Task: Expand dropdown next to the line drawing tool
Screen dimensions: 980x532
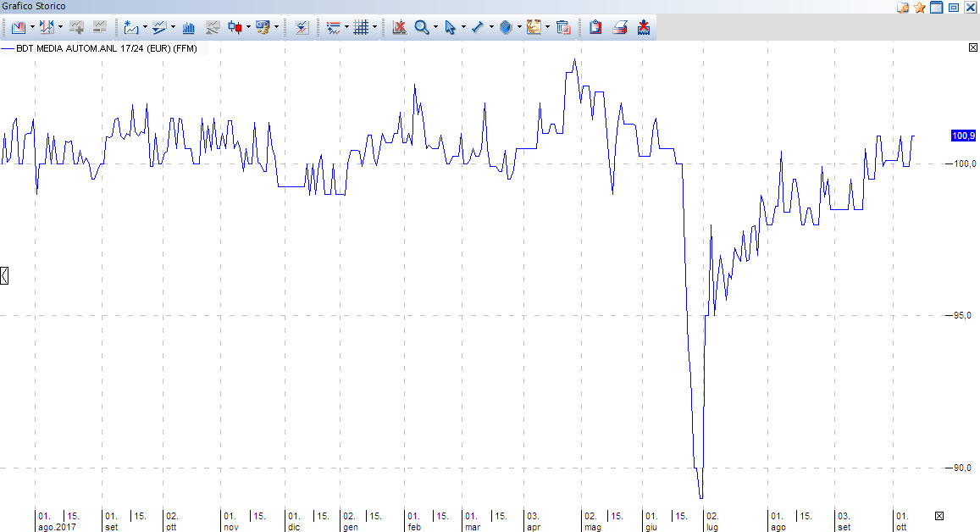Action: [491, 27]
